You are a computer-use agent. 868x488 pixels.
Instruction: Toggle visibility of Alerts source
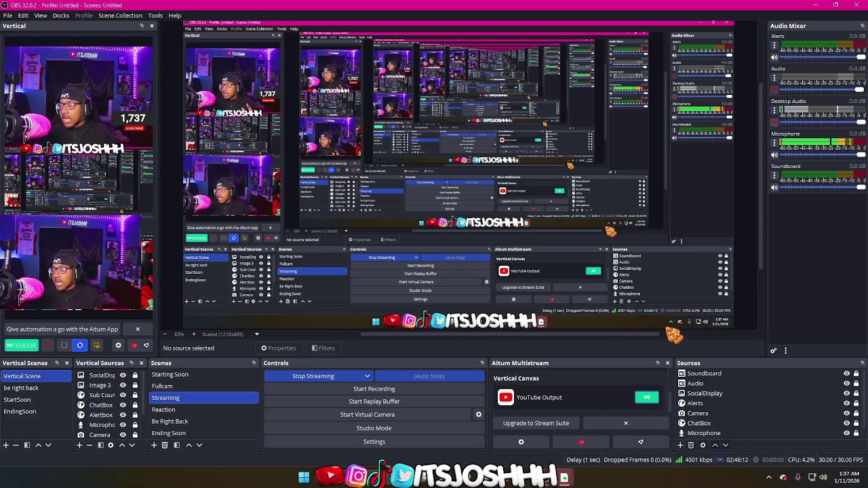846,403
